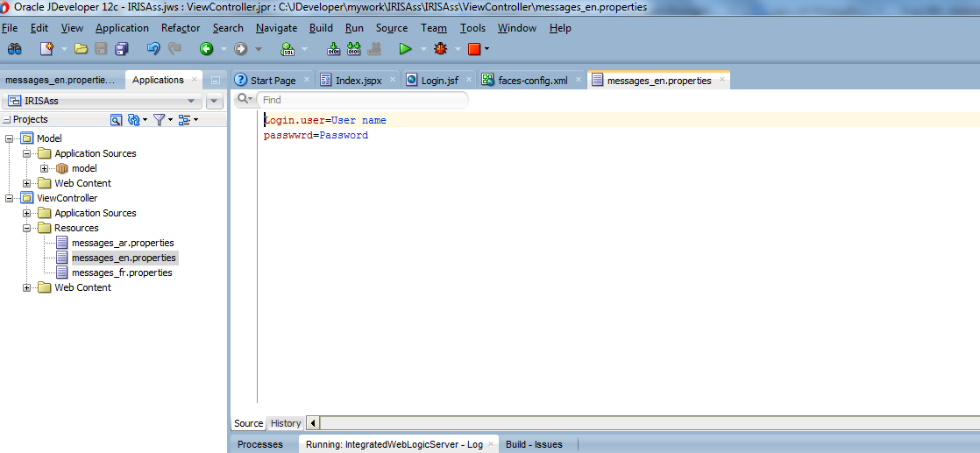Open the IRISAss application dropdown
980x453 pixels.
[x=191, y=101]
